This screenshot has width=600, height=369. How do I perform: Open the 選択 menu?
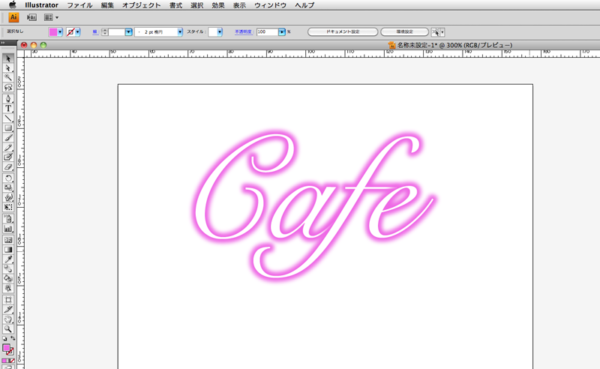pyautogui.click(x=197, y=5)
